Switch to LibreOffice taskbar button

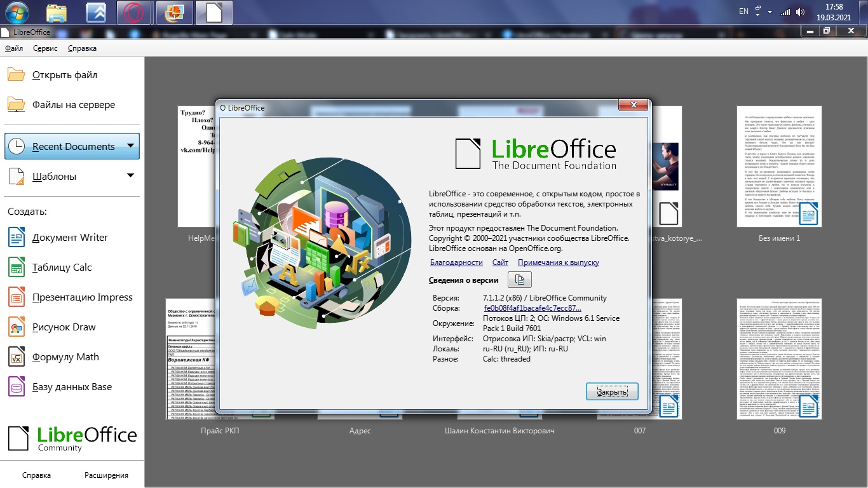tap(214, 12)
